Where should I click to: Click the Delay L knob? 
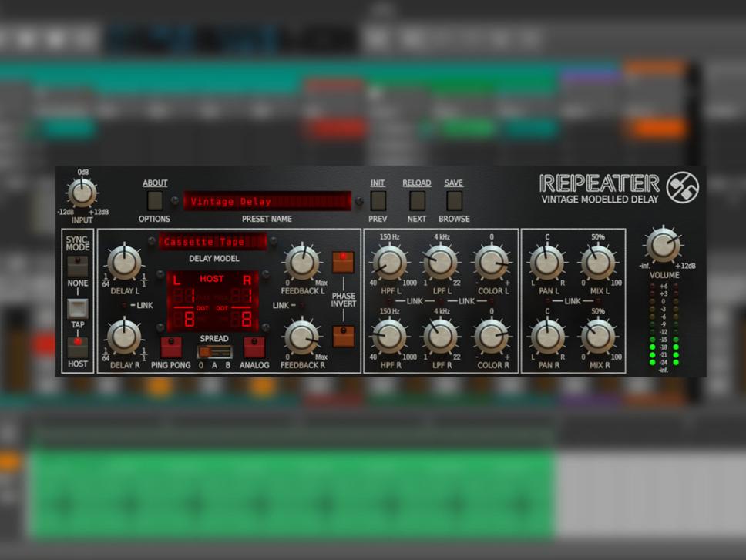coord(123,262)
